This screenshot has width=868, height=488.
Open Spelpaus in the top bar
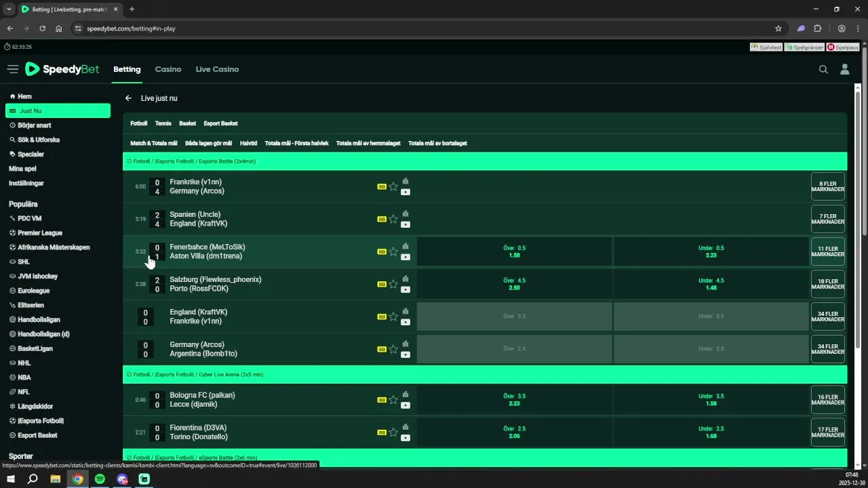point(843,47)
